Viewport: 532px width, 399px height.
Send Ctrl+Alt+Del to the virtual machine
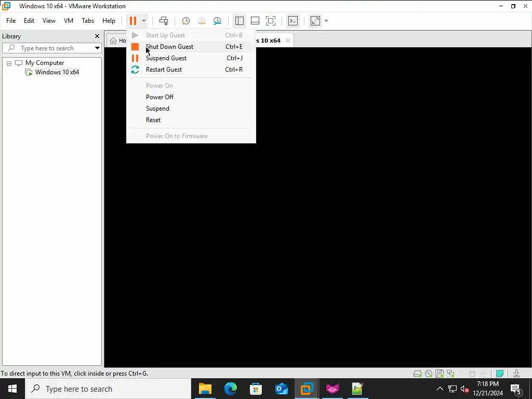click(x=164, y=21)
